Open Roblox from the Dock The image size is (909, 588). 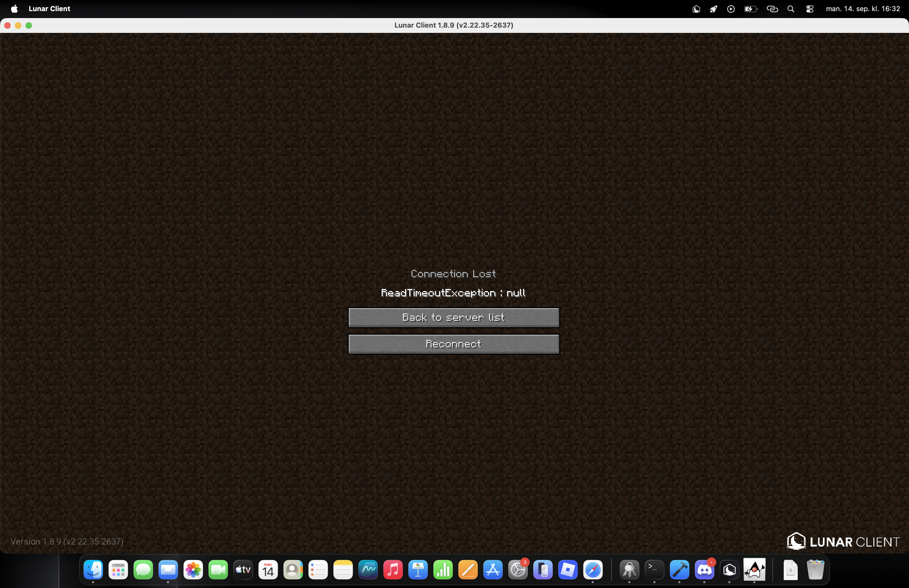click(568, 570)
